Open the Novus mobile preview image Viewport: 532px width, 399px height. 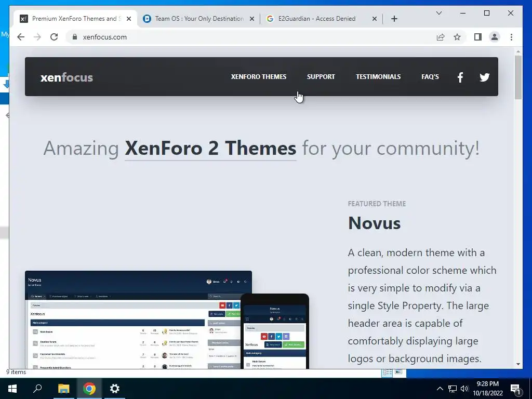(275, 331)
